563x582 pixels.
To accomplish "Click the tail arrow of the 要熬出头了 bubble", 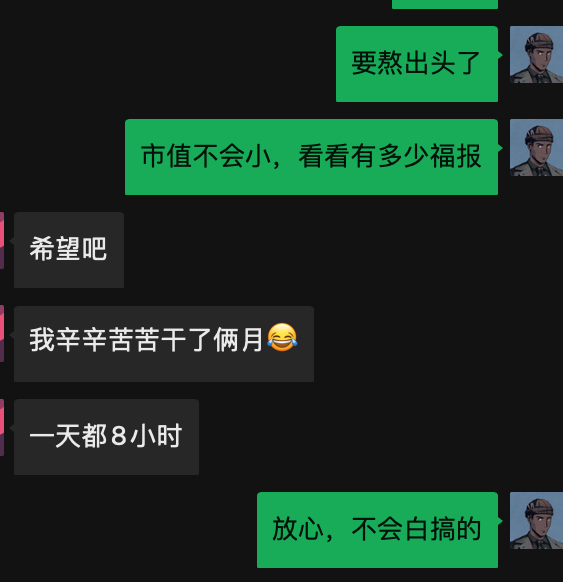I will point(500,55).
